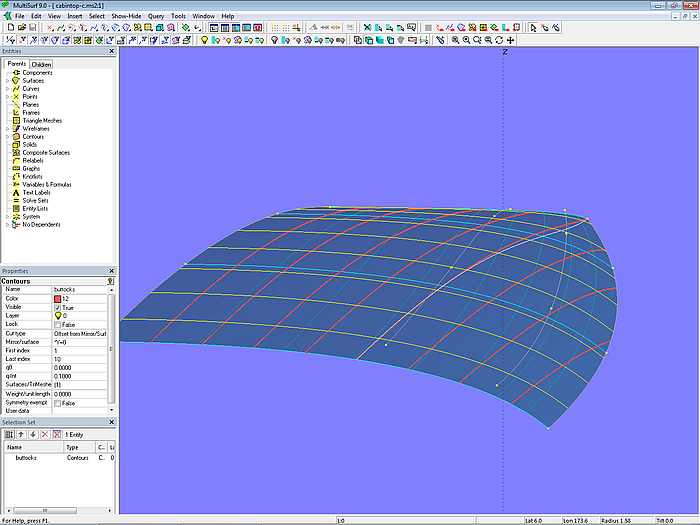
Task: Toggle the Visible True checkbox
Action: pyautogui.click(x=57, y=307)
